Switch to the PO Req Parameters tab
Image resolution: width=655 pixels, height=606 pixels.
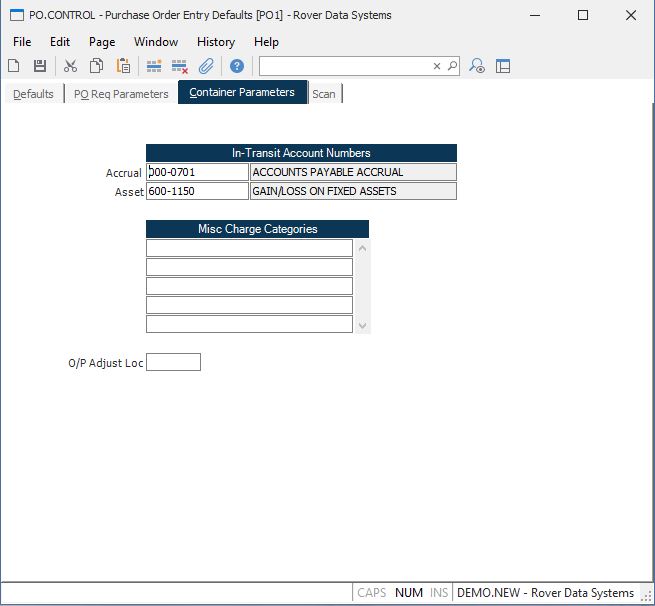click(x=121, y=94)
